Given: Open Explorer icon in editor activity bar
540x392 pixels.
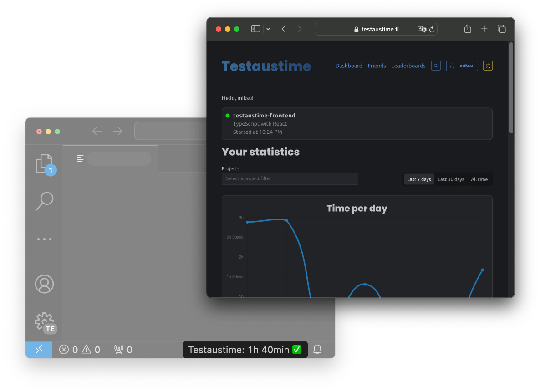Looking at the screenshot, I should 46,165.
